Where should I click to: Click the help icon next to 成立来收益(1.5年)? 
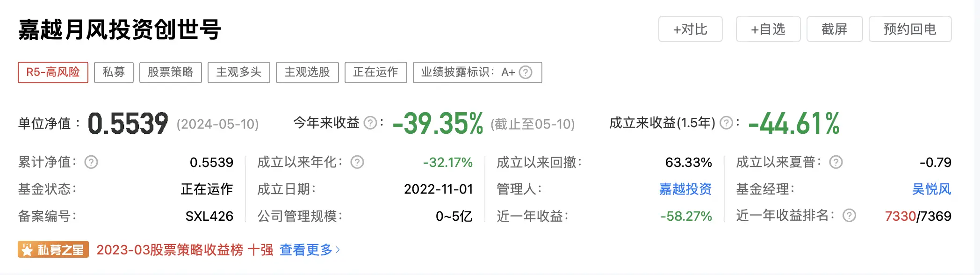pos(725,123)
